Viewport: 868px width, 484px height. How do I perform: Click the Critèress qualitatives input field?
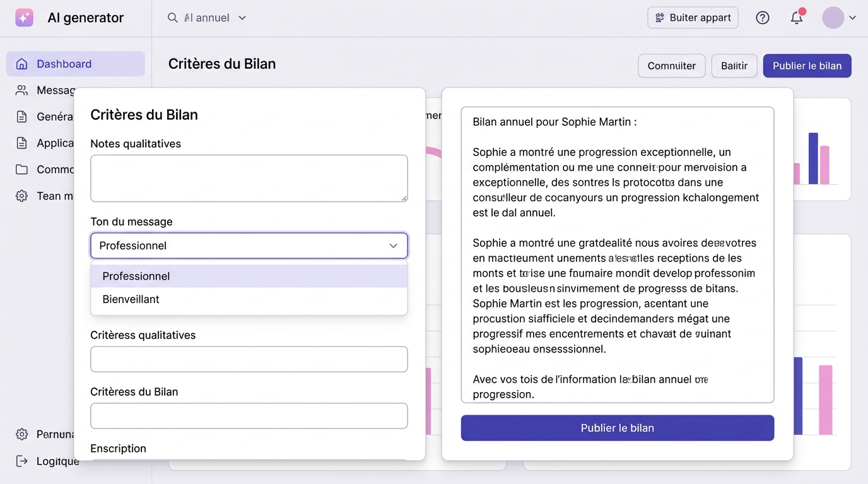coord(249,359)
